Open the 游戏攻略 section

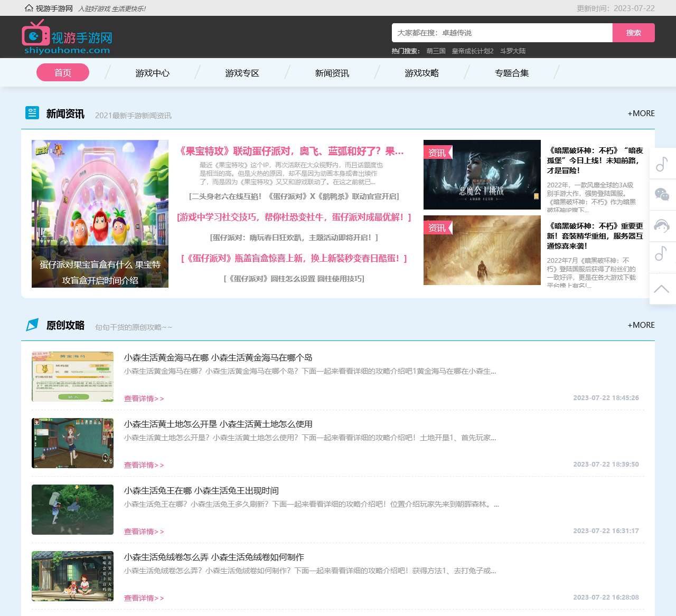[421, 73]
